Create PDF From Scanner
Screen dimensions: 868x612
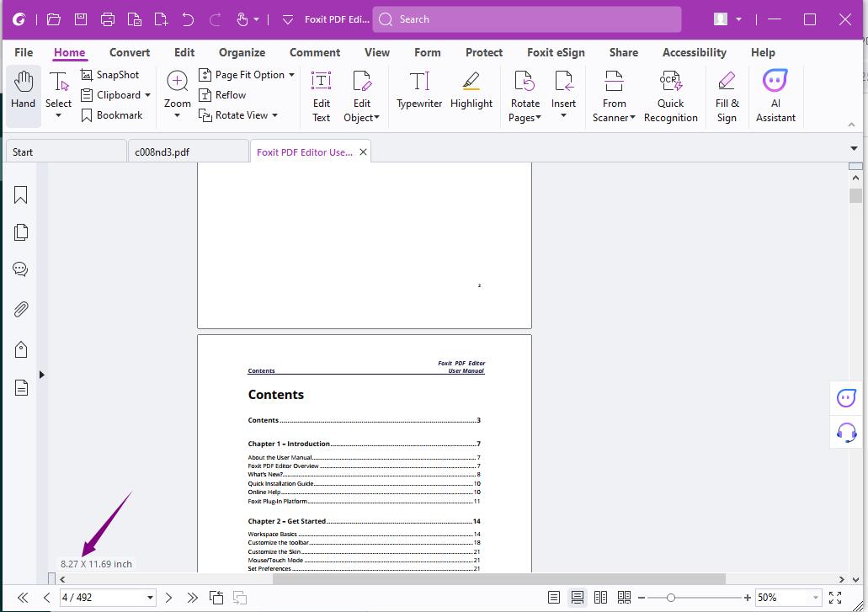[614, 96]
